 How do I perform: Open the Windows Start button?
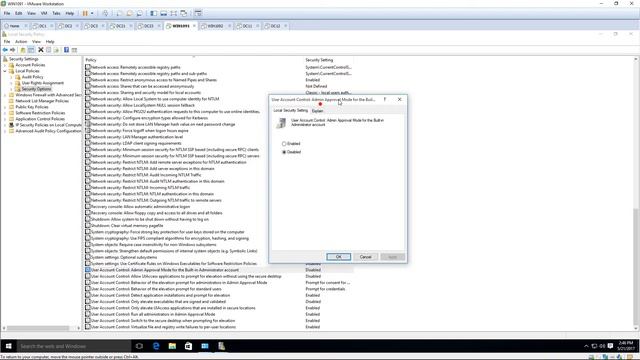tap(9, 346)
